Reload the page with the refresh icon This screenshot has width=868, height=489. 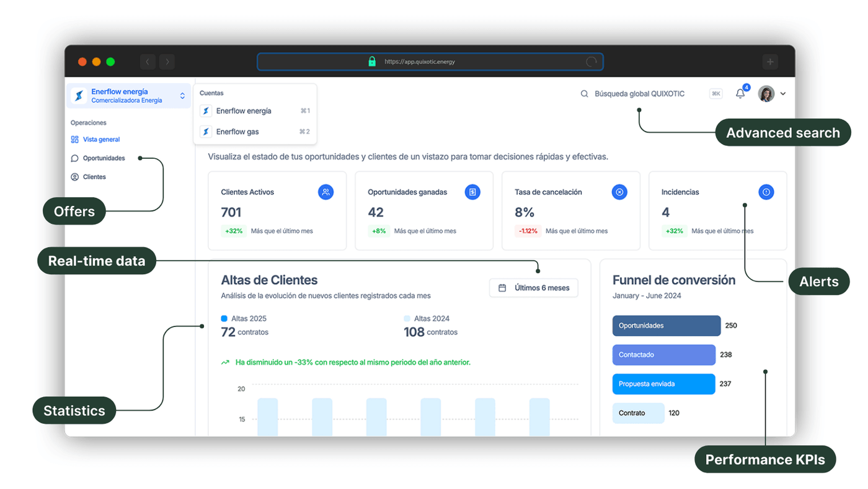point(591,61)
